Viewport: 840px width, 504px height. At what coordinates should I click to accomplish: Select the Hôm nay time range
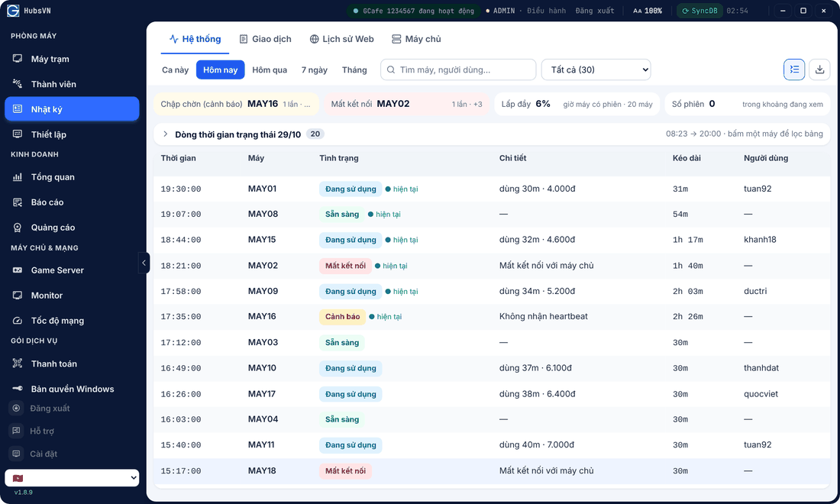coord(220,69)
